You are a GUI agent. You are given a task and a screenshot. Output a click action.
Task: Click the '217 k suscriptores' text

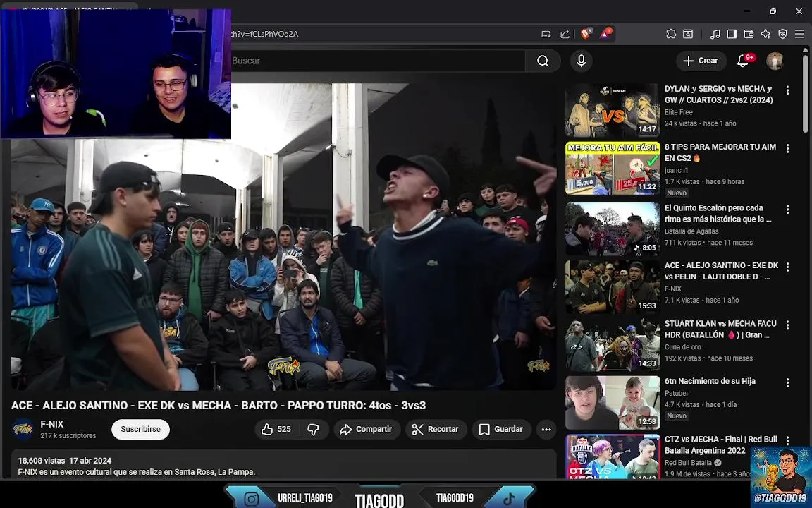point(68,435)
